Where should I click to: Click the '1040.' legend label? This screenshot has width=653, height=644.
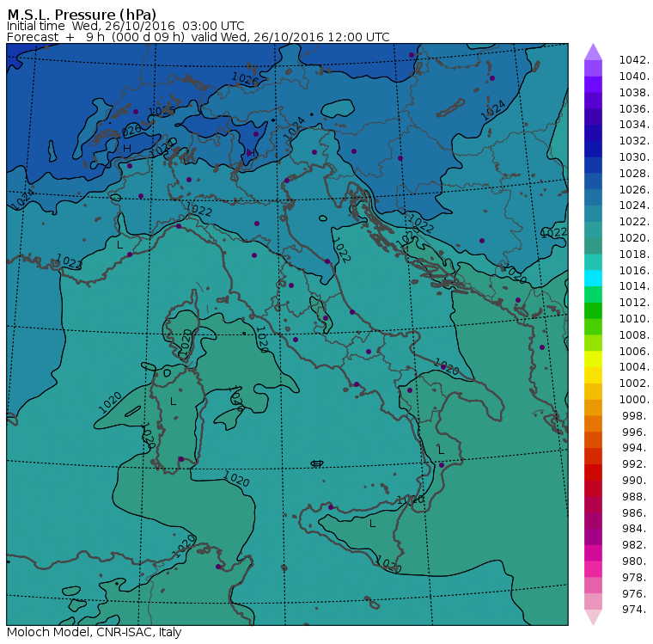tap(634, 77)
